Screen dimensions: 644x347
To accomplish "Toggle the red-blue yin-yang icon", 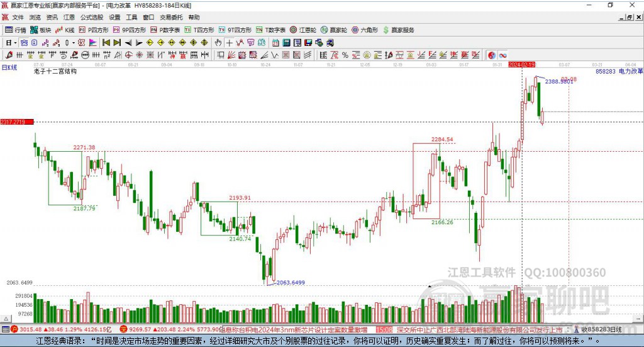I will click(x=491, y=55).
